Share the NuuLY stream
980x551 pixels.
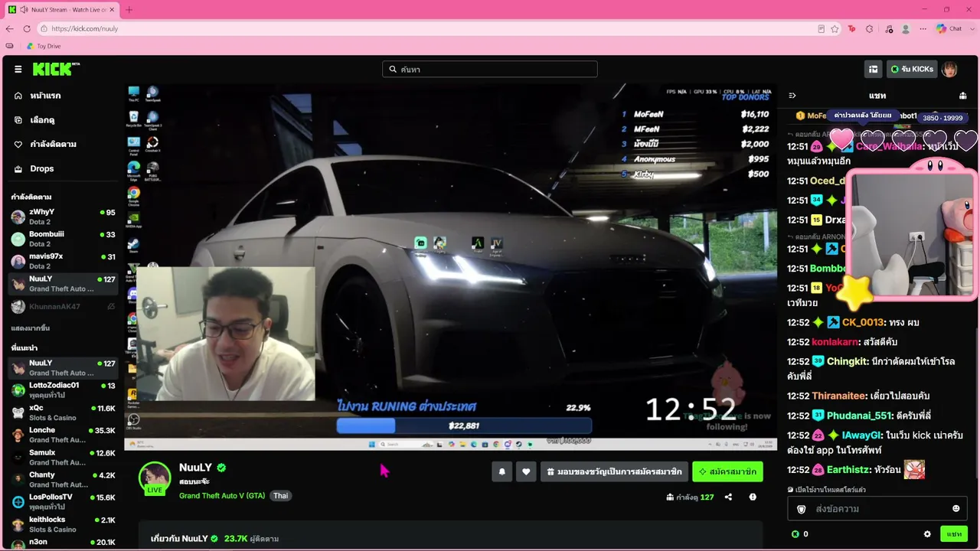pos(728,497)
